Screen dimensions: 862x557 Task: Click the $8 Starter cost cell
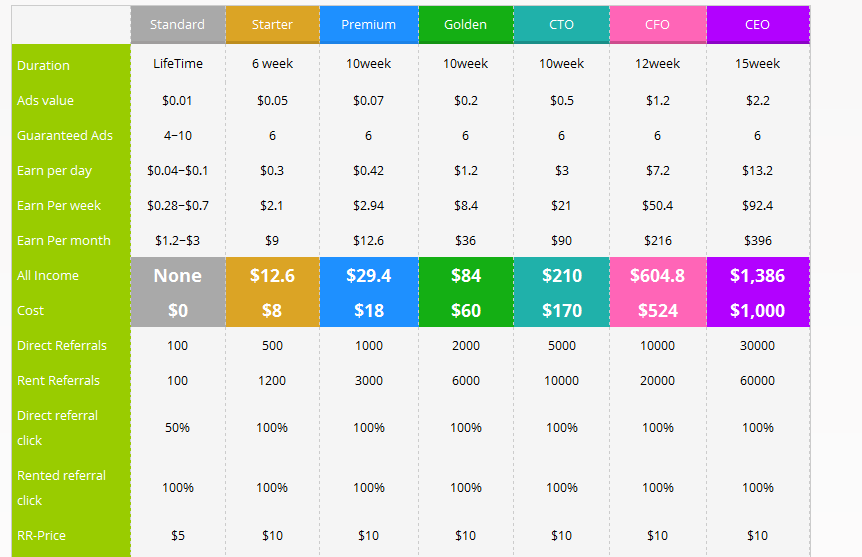[x=272, y=310]
